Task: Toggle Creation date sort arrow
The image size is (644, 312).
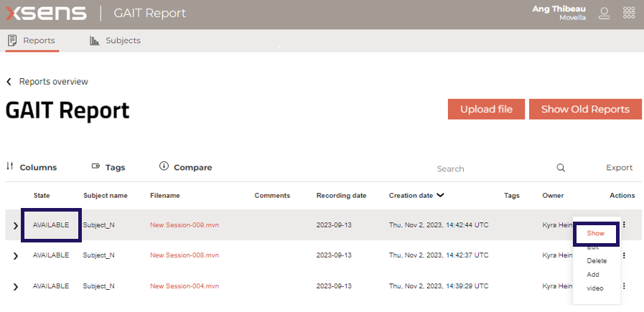Action: coord(440,195)
